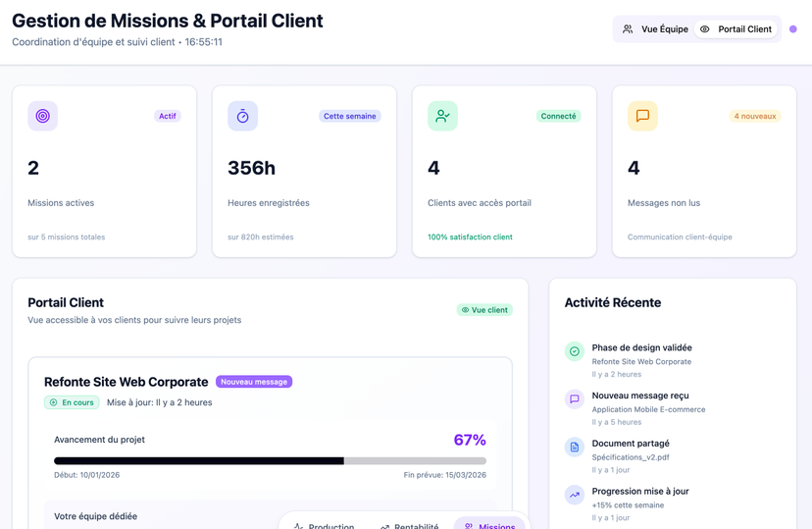Click sur 820h estimées text
Image resolution: width=812 pixels, height=529 pixels.
(x=261, y=237)
